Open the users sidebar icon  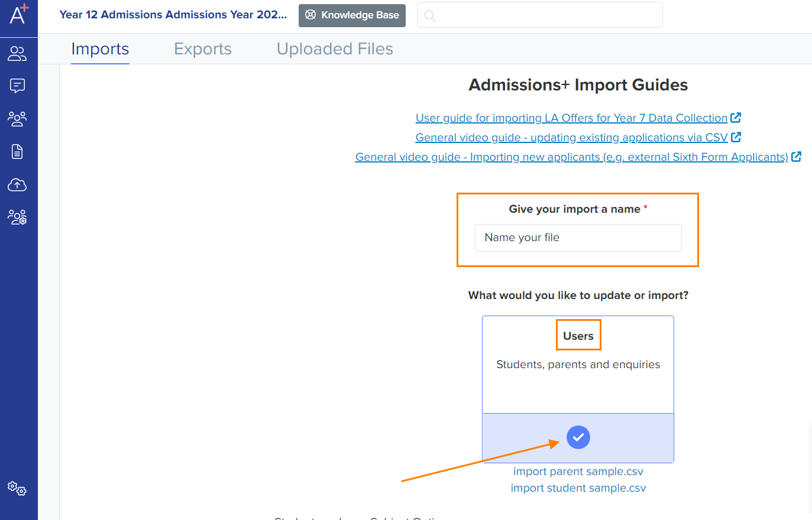(x=17, y=54)
